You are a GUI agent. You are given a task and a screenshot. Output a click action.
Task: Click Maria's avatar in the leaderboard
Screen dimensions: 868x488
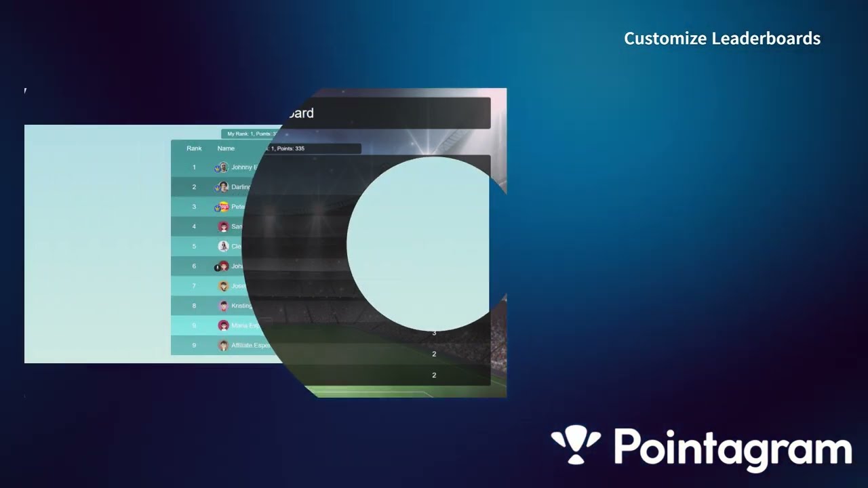pos(224,325)
